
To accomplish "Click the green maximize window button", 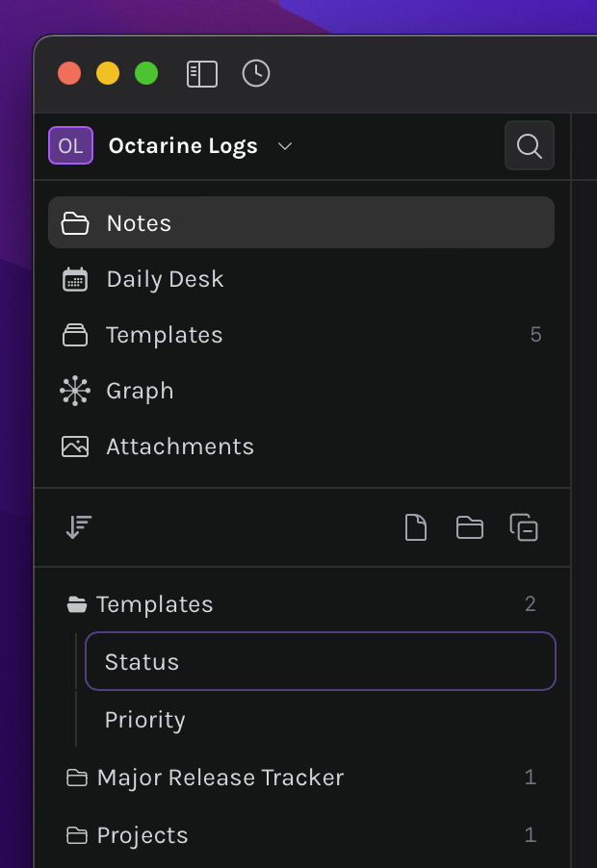I will [146, 73].
